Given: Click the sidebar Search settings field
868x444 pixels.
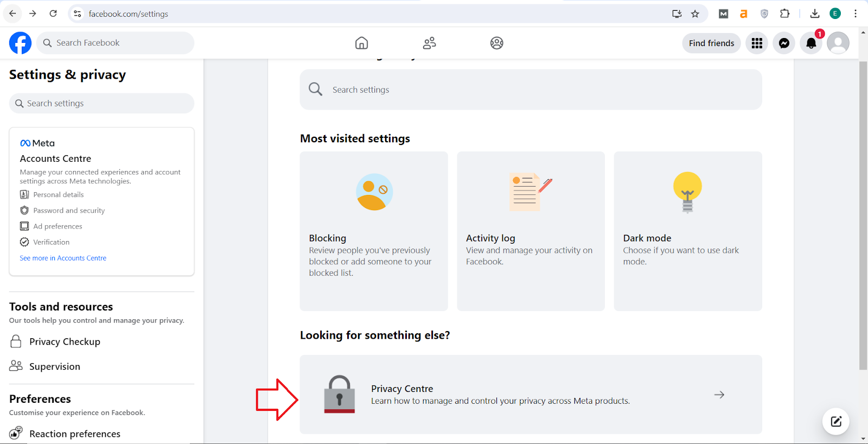Looking at the screenshot, I should point(101,103).
